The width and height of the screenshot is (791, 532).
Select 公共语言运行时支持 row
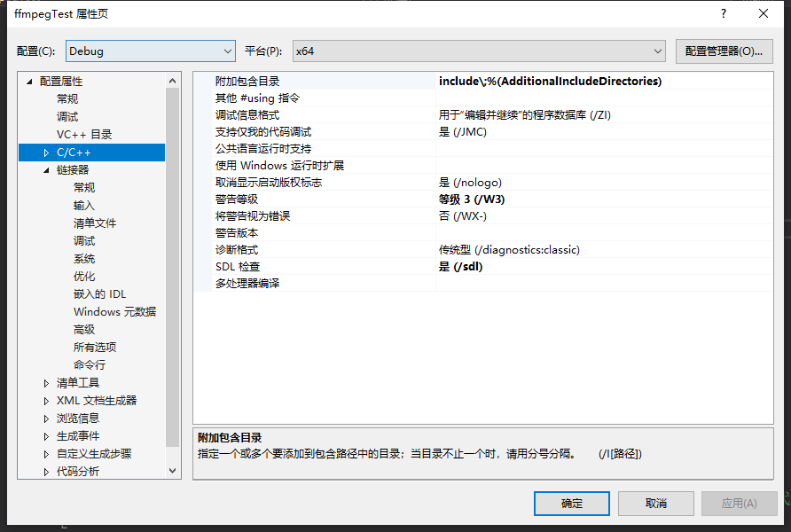[483, 149]
